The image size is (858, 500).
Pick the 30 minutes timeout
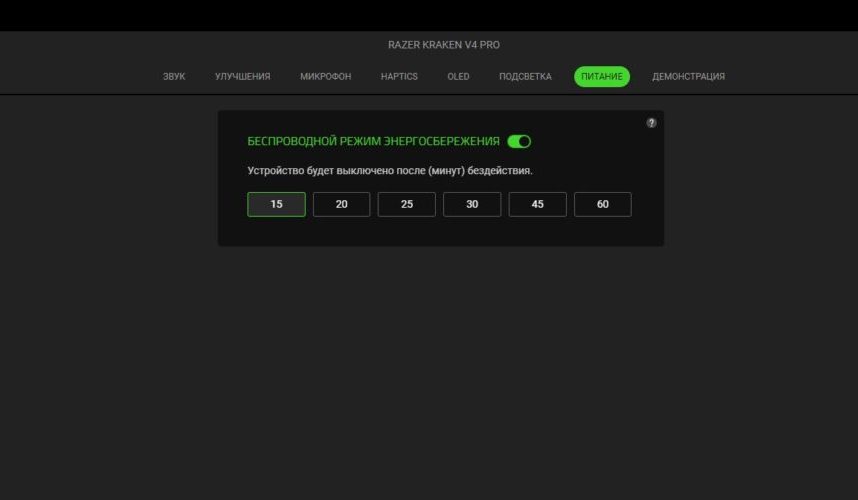click(472, 205)
